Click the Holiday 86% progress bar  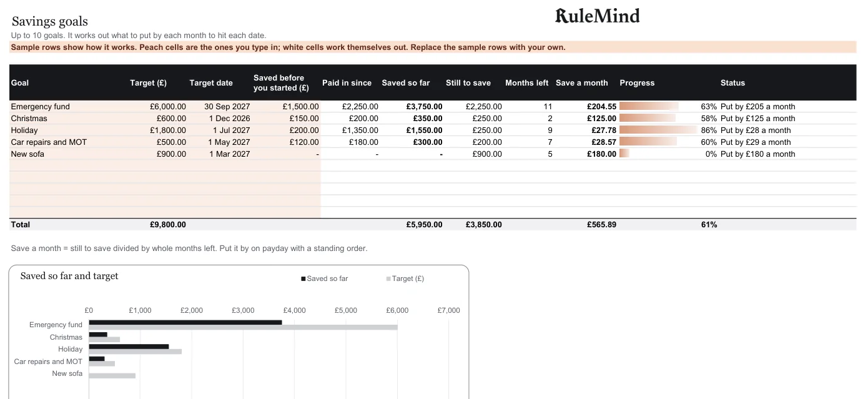[x=658, y=131]
